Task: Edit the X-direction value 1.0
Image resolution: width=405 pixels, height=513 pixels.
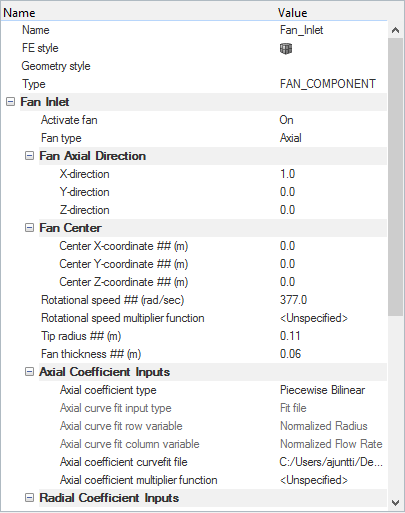Action: tap(333, 174)
